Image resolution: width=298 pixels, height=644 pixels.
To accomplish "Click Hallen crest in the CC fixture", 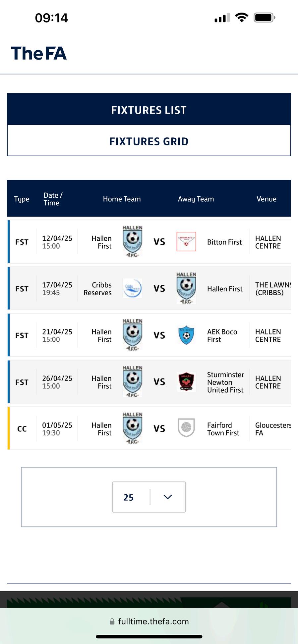I will pos(133,428).
